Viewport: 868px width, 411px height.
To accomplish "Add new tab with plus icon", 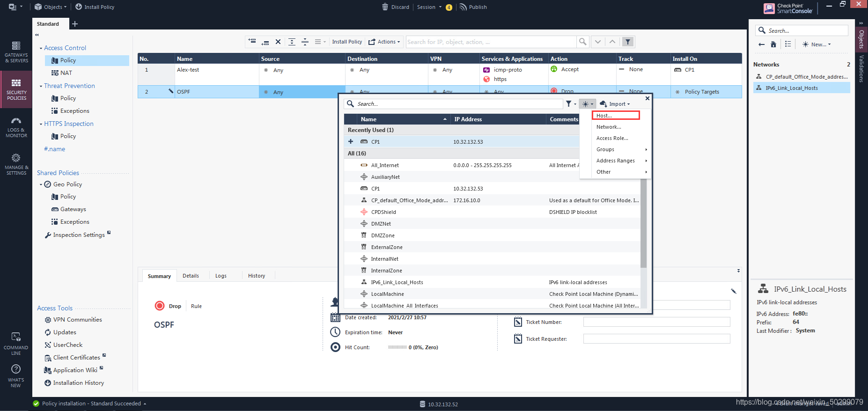I will click(x=75, y=24).
